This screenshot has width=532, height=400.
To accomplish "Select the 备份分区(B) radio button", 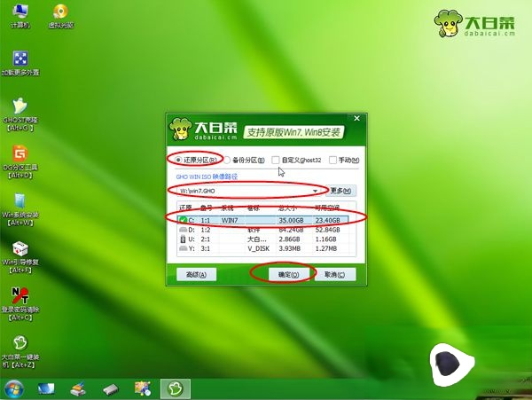I will (227, 161).
